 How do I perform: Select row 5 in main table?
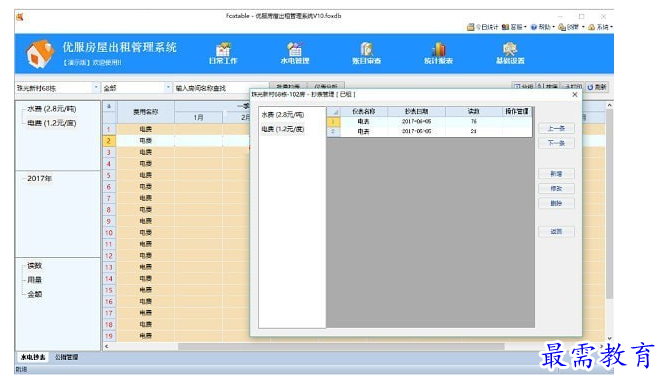[x=109, y=176]
